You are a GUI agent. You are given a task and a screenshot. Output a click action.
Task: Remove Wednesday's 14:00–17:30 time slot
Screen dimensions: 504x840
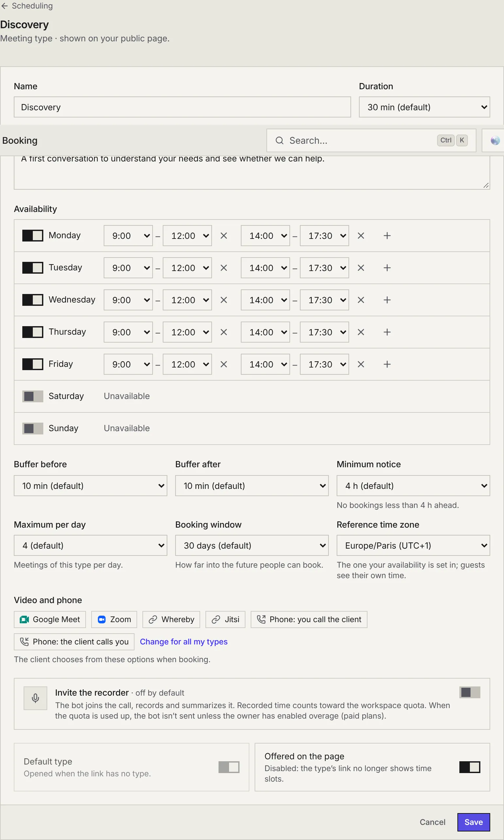tap(361, 300)
